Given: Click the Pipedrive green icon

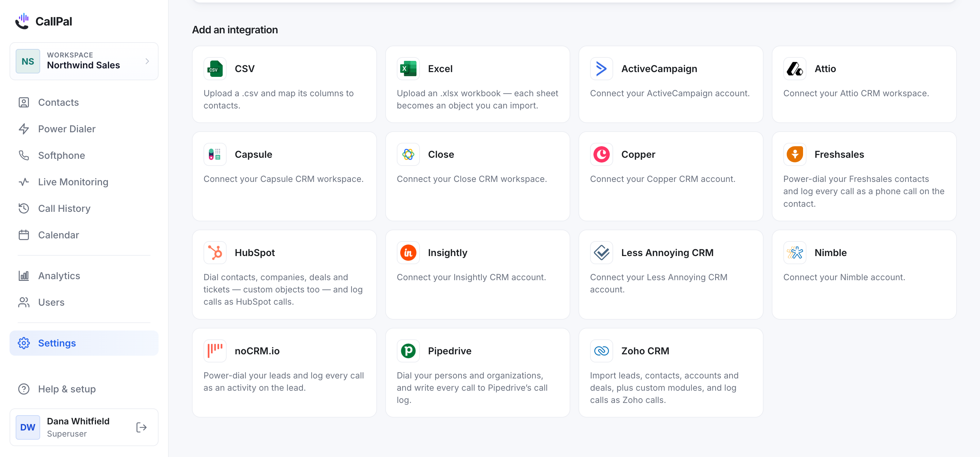Looking at the screenshot, I should 408,351.
